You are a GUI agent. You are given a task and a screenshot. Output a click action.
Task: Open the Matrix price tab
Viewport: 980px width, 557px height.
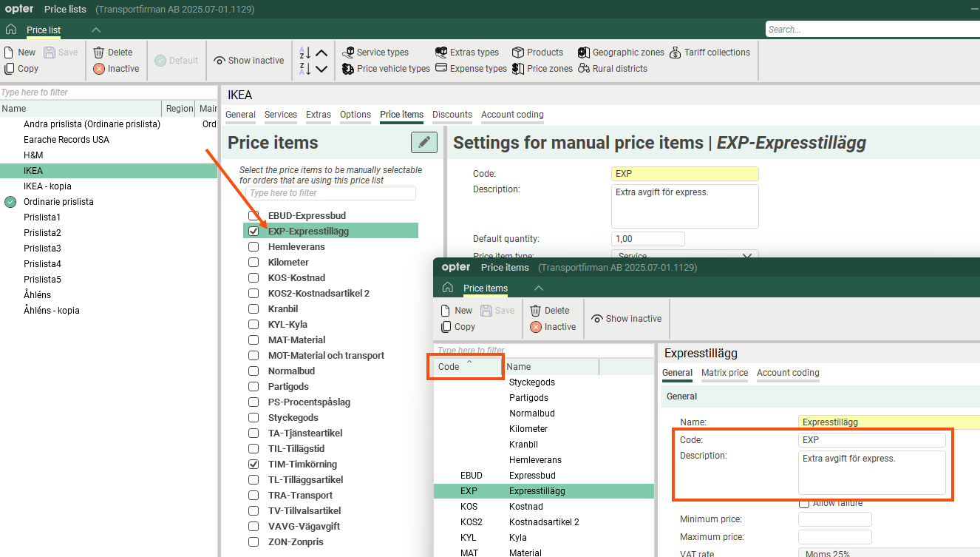click(724, 373)
